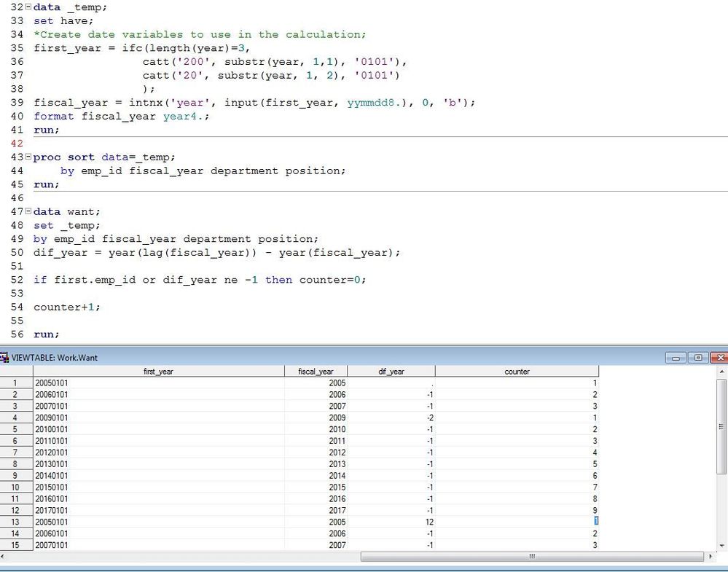Click the counter column header
The image size is (728, 572).
517,372
